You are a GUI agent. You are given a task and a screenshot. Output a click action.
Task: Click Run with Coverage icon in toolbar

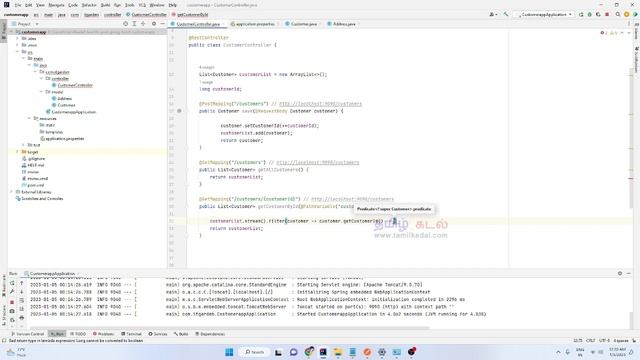point(598,14)
